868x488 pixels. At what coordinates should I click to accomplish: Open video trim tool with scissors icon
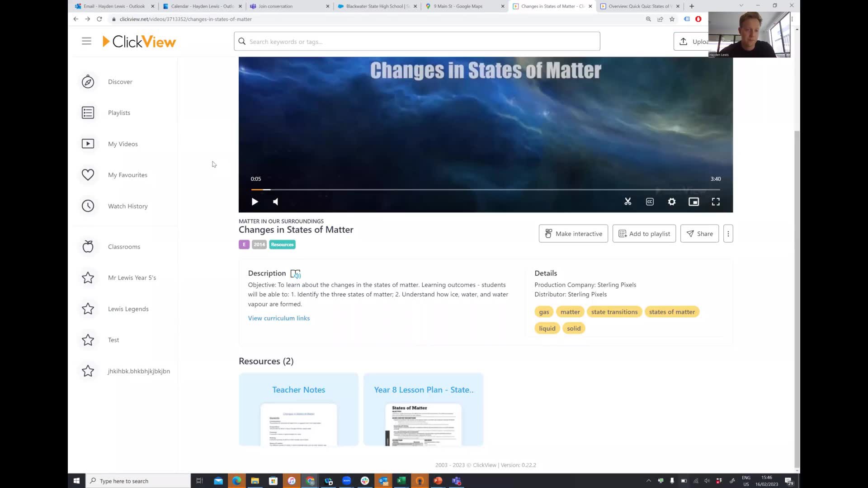(627, 202)
